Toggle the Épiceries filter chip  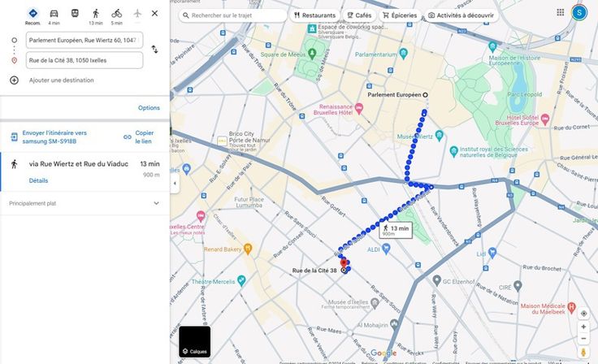tap(399, 15)
